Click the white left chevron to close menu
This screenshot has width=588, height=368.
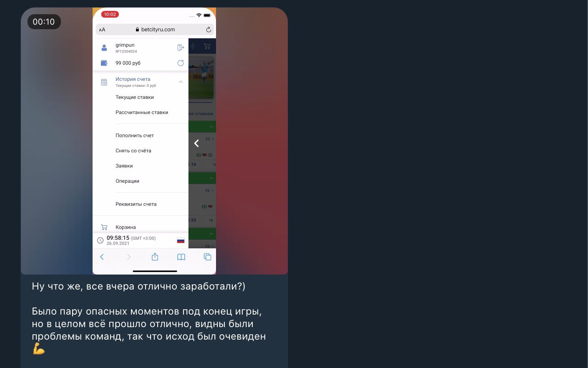196,144
